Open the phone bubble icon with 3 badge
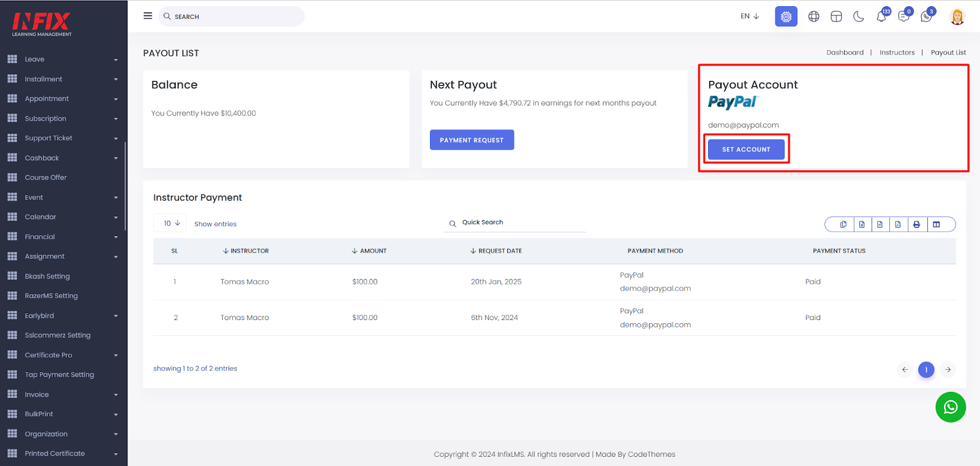Viewport: 980px width, 466px height. 927,15
